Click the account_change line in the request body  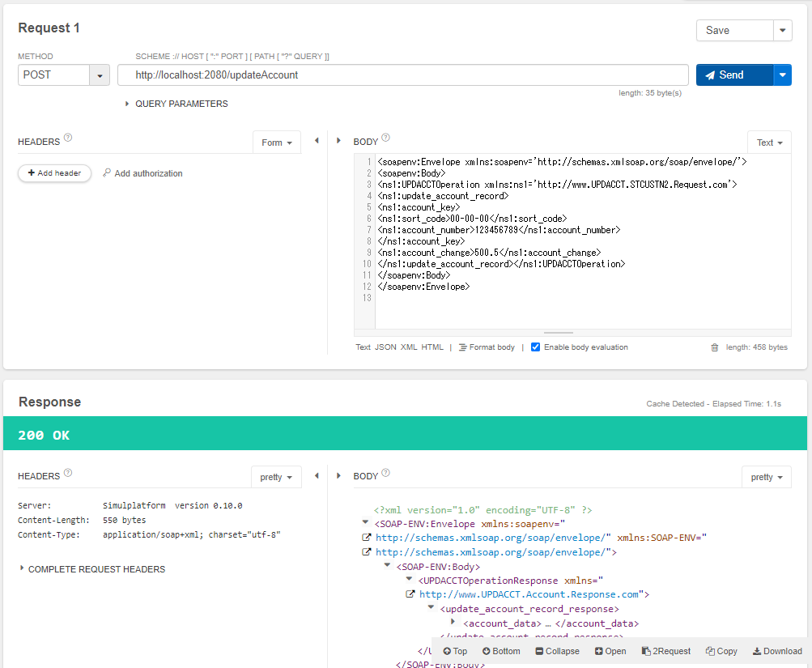point(489,253)
